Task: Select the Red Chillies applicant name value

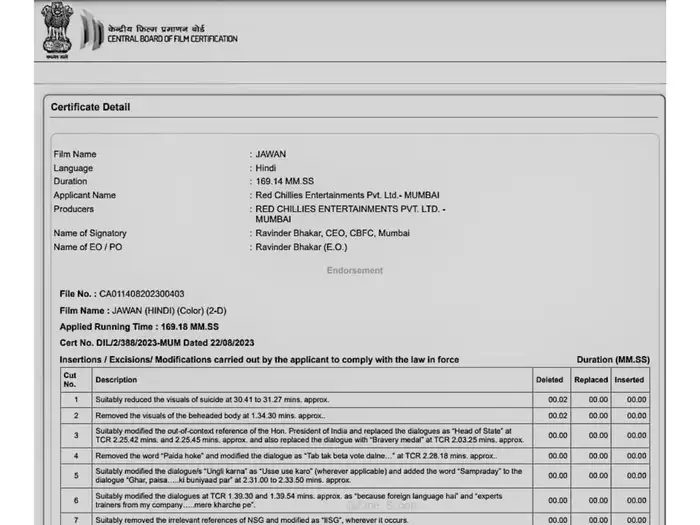Action: pyautogui.click(x=347, y=196)
